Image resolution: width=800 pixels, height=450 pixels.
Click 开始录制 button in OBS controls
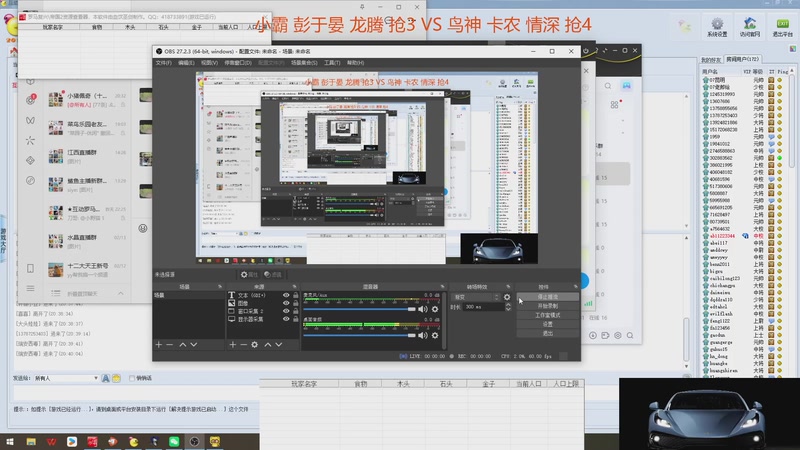pyautogui.click(x=548, y=306)
